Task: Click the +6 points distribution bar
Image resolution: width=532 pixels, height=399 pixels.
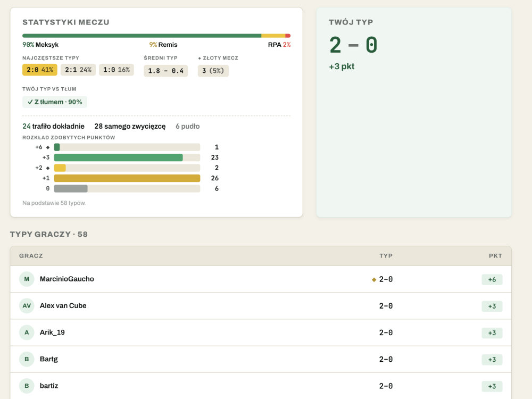Action: click(57, 147)
